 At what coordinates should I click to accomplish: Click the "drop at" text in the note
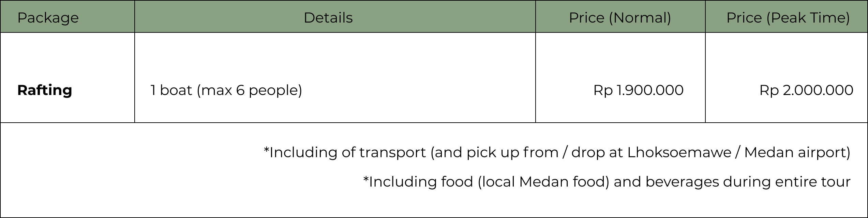[x=597, y=152]
